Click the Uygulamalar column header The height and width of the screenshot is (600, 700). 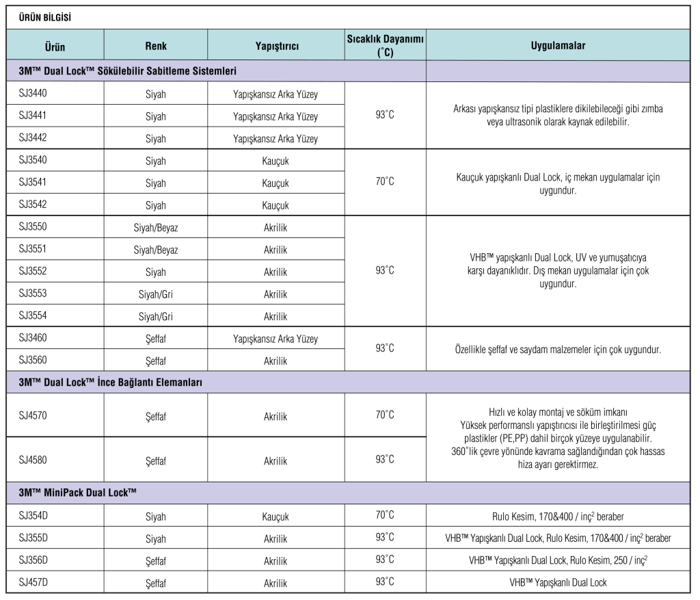(x=558, y=46)
